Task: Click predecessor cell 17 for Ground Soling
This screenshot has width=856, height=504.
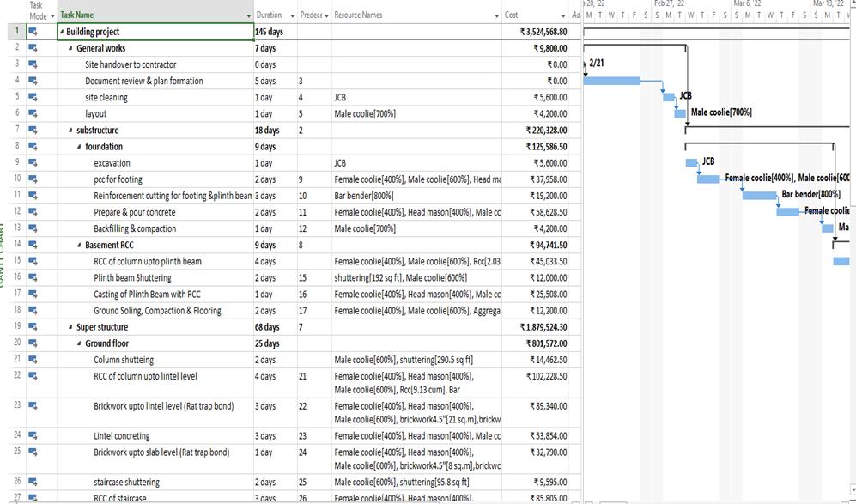Action: tap(314, 310)
